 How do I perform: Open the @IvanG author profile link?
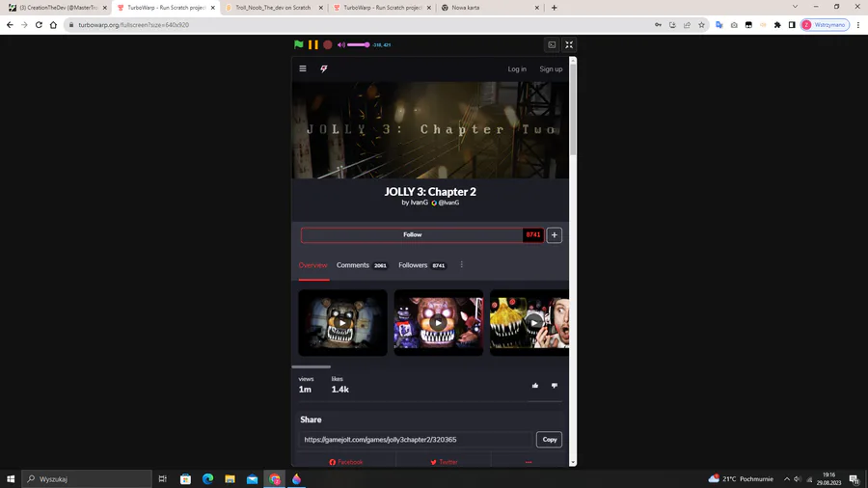(448, 203)
